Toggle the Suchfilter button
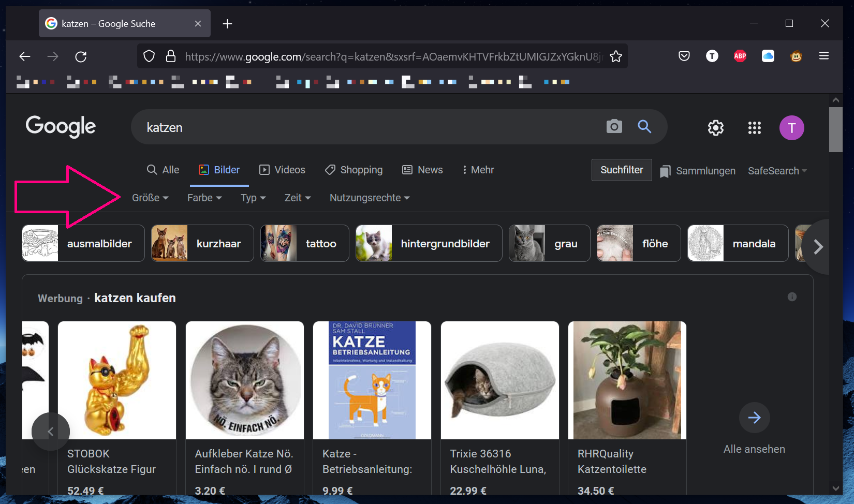Image resolution: width=854 pixels, height=504 pixels. coord(621,170)
